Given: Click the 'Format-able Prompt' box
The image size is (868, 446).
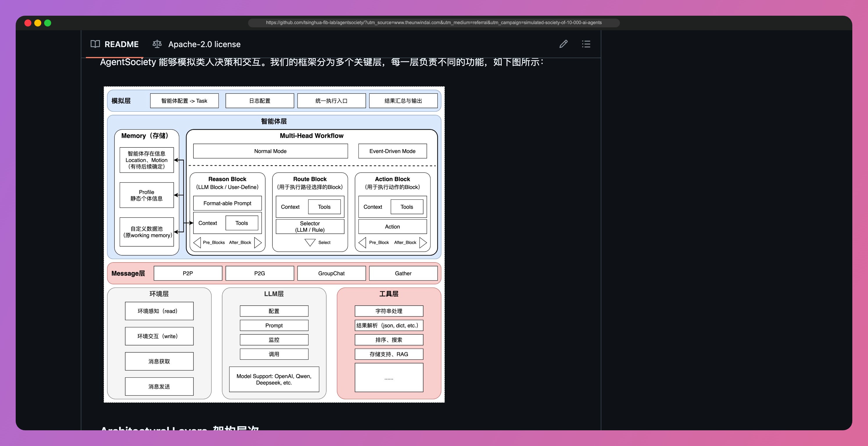Looking at the screenshot, I should pos(227,203).
